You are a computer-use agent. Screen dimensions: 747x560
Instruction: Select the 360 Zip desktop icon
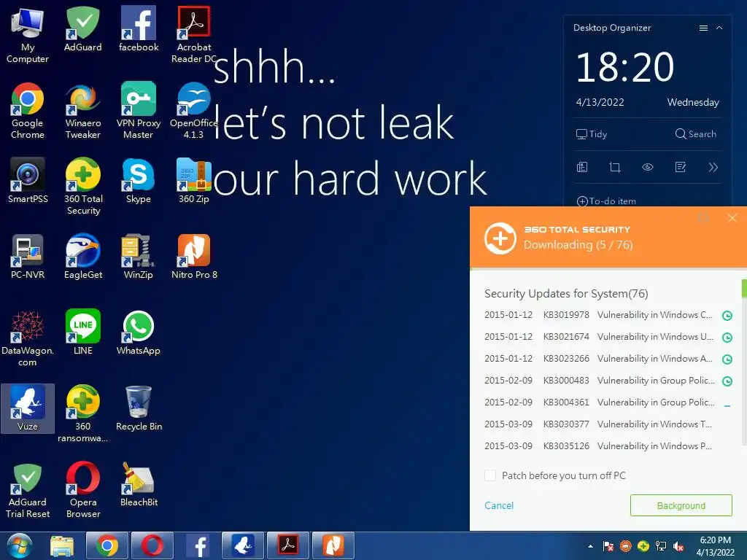194,181
